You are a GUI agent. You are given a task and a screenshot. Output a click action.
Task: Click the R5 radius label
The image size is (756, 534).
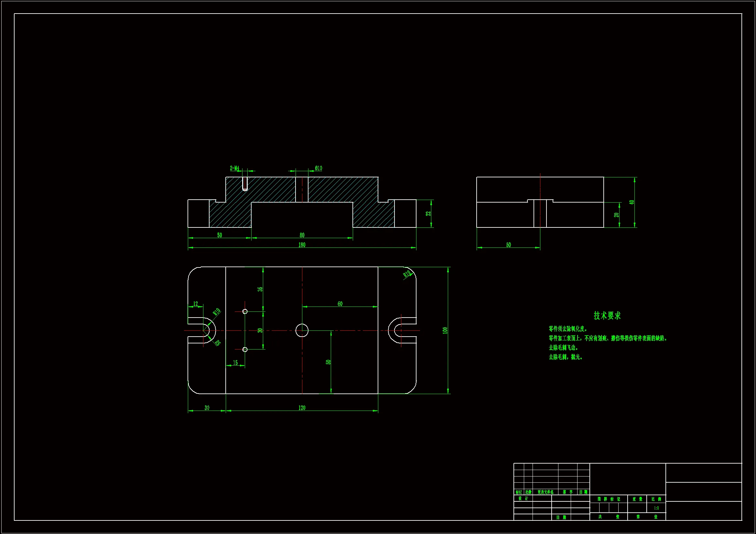click(x=217, y=342)
